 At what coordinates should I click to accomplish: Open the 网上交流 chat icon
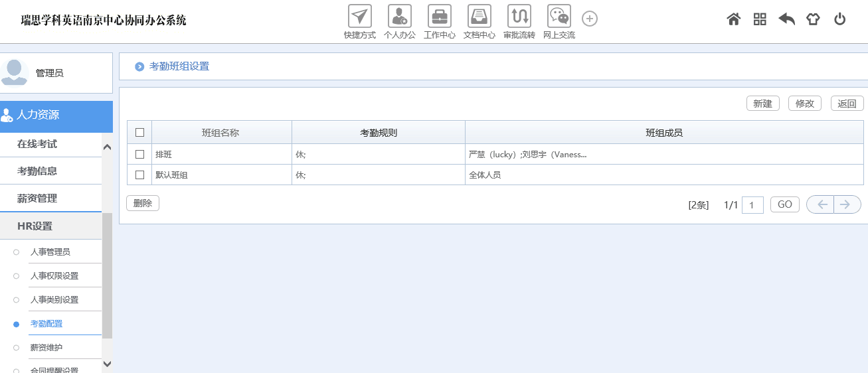point(559,17)
